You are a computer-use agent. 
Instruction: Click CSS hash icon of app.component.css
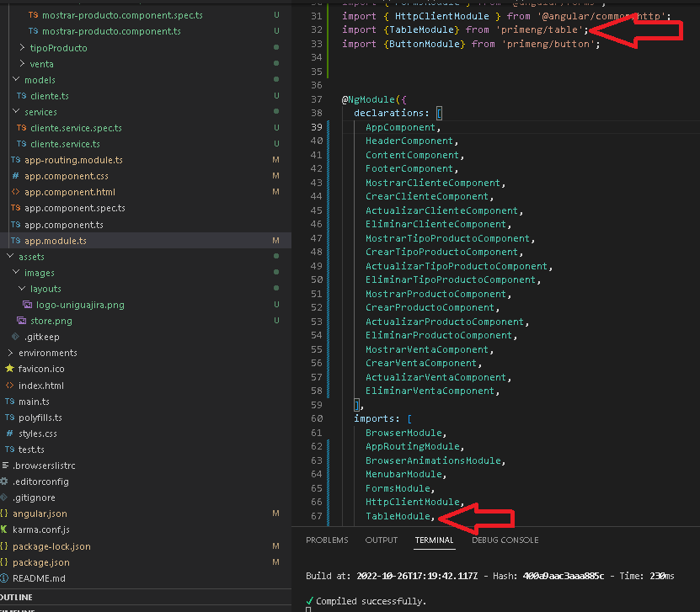click(x=16, y=176)
